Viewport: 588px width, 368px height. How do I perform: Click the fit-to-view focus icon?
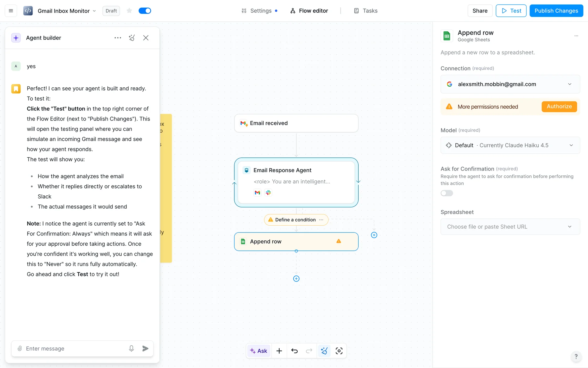(x=339, y=351)
